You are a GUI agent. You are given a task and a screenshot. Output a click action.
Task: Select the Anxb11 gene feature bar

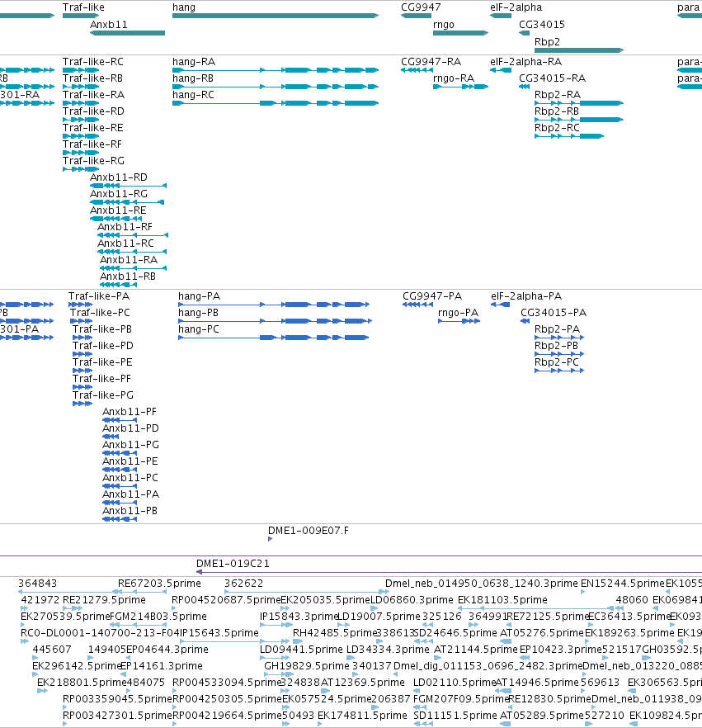coord(127,33)
